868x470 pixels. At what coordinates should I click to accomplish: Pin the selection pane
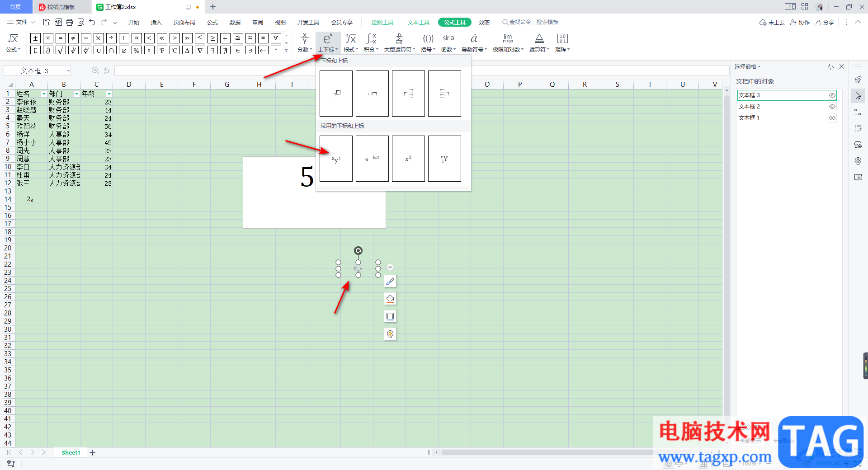pyautogui.click(x=830, y=66)
